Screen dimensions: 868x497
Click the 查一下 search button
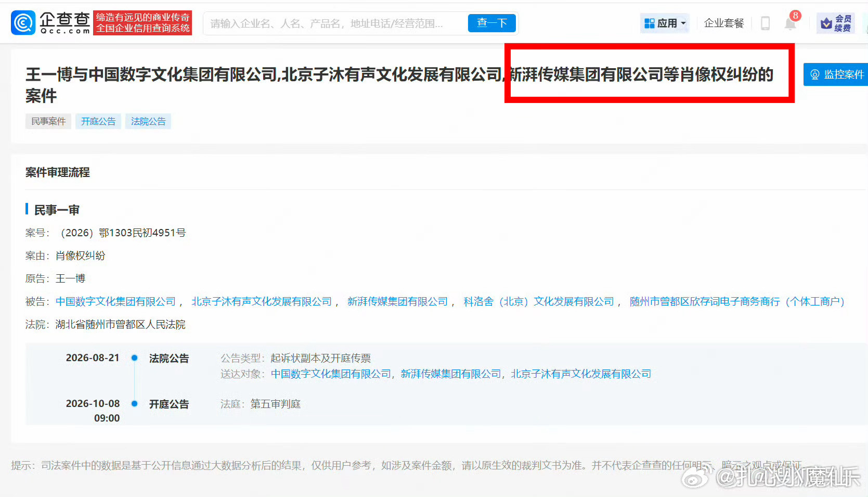[x=491, y=23]
